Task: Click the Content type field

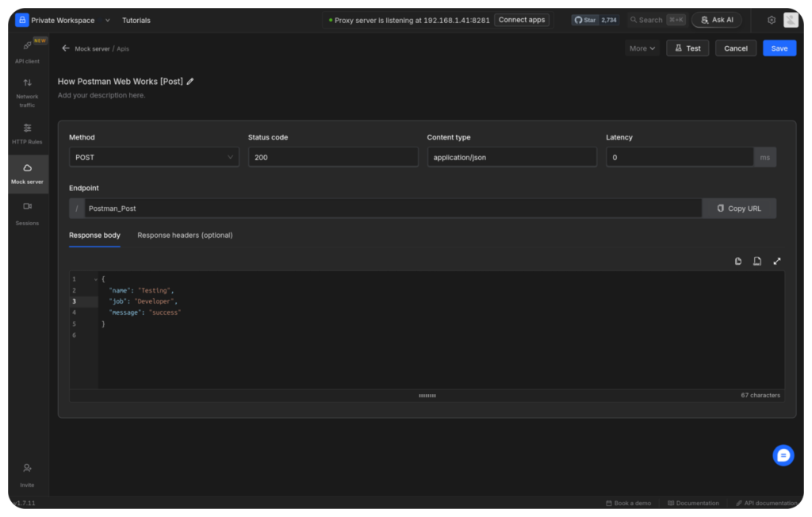Action: point(511,157)
